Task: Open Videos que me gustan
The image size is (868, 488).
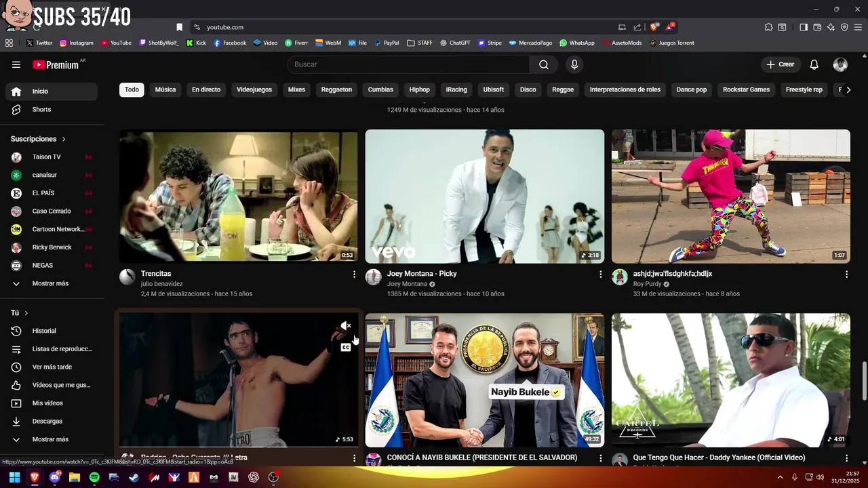Action: pyautogui.click(x=52, y=385)
